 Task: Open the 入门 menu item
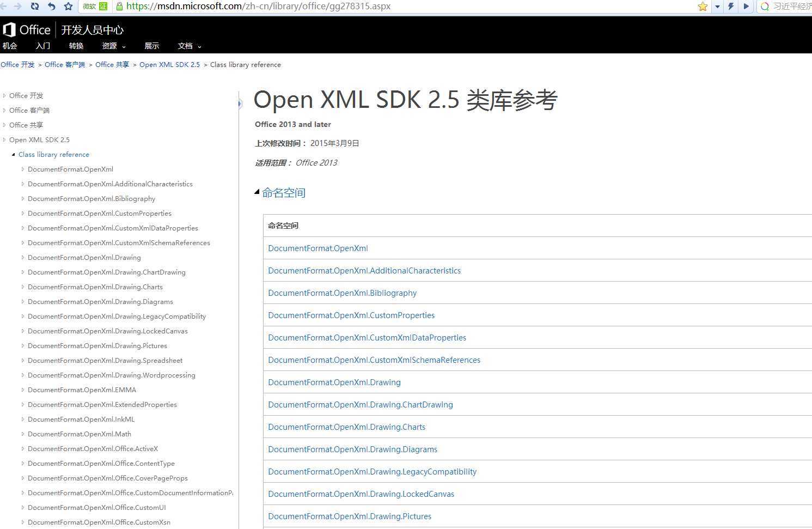coord(43,46)
